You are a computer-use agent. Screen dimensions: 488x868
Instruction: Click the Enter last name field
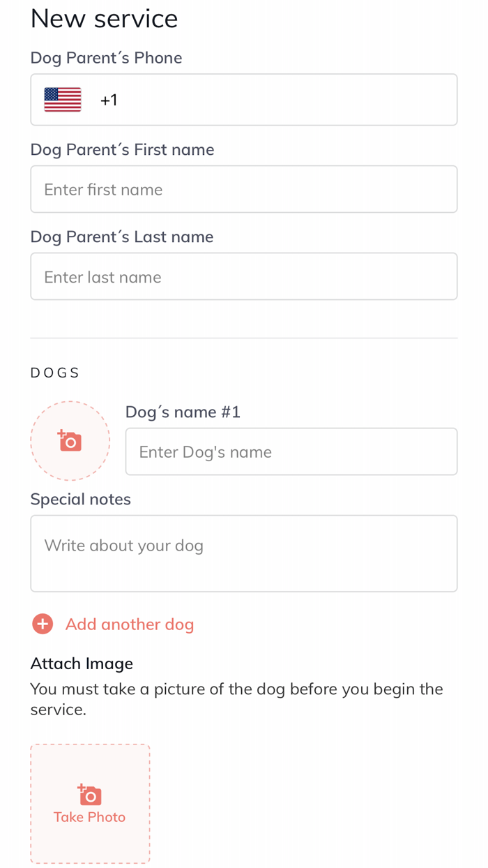coord(244,276)
